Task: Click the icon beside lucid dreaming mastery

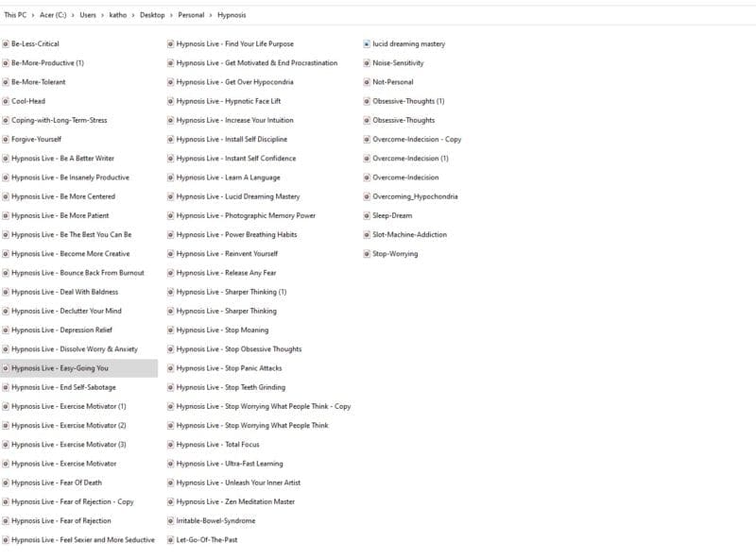Action: [x=367, y=43]
